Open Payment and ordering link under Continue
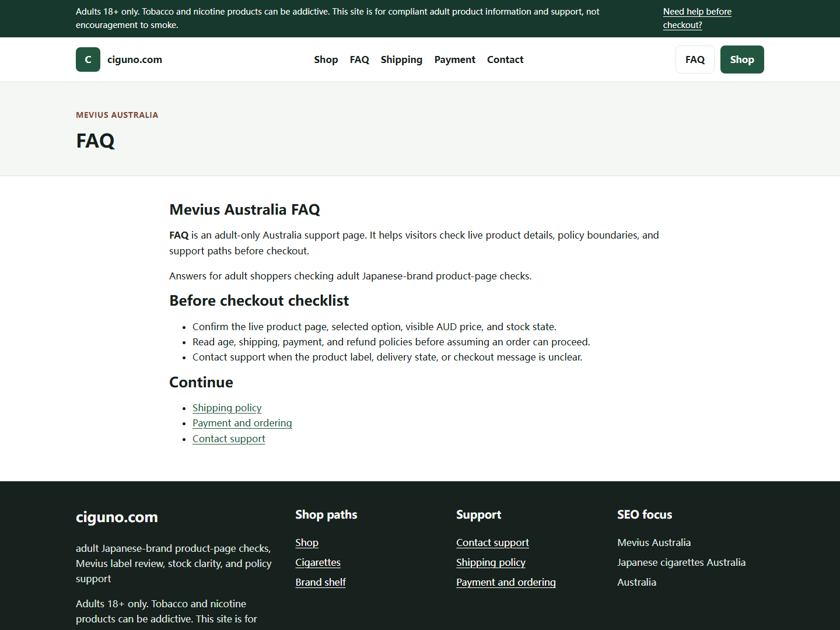This screenshot has width=840, height=630. [x=242, y=423]
